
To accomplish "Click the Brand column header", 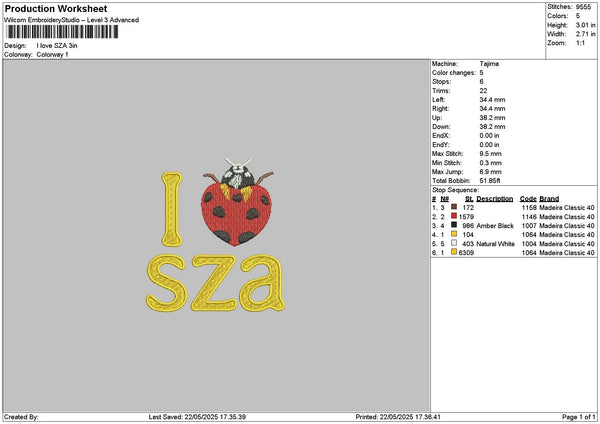I will 549,199.
